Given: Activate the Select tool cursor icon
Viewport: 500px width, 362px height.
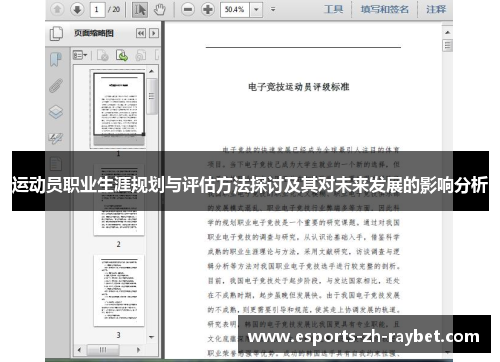Looking at the screenshot, I should [x=140, y=10].
